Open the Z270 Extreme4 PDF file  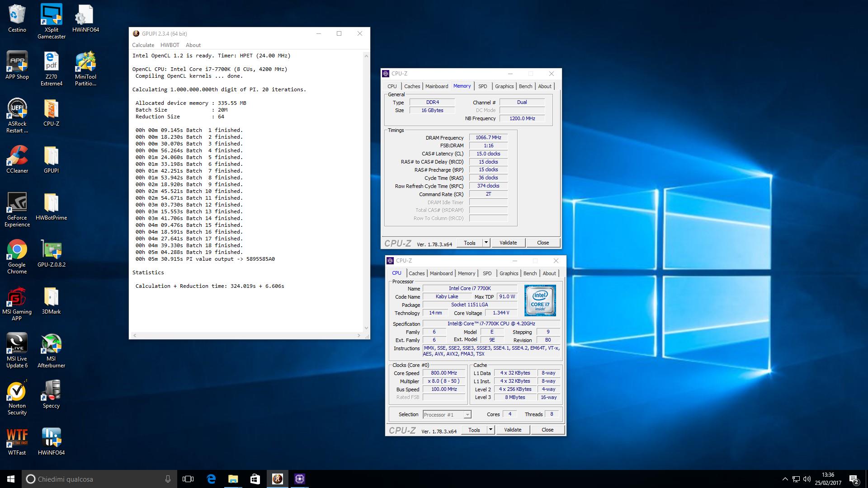pos(51,69)
